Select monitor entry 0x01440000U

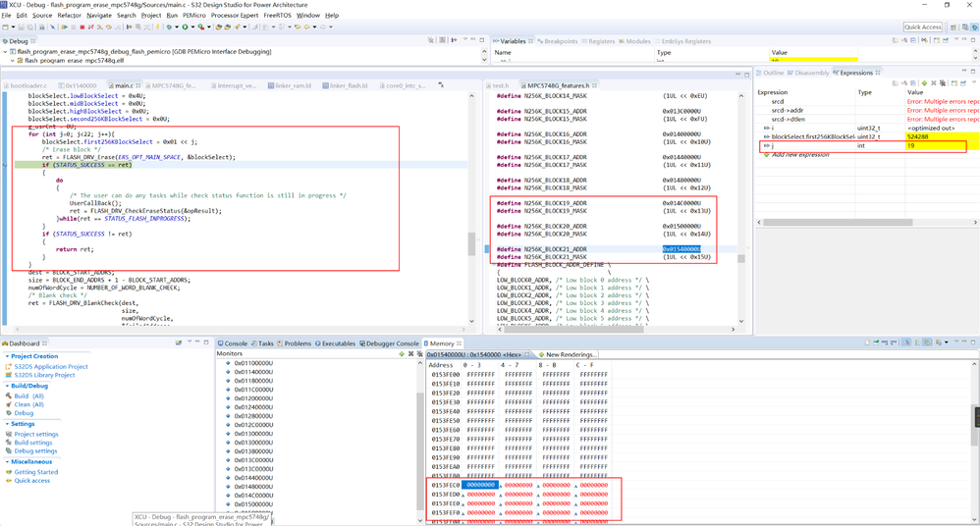coord(253,478)
